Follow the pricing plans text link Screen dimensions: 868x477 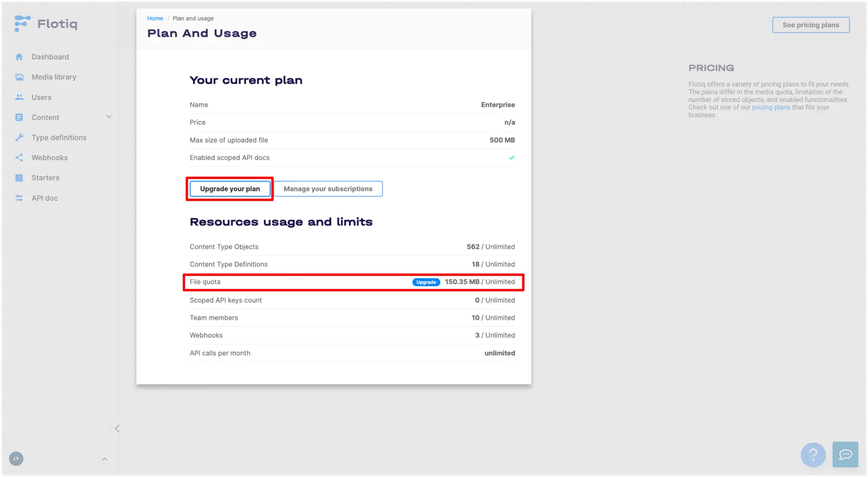(771, 108)
